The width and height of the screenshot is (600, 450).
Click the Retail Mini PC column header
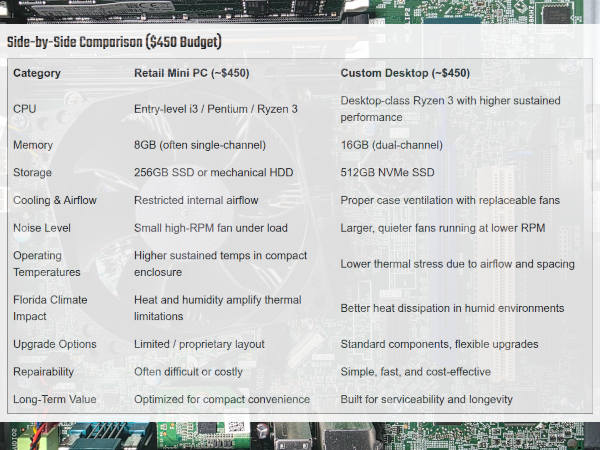point(192,73)
